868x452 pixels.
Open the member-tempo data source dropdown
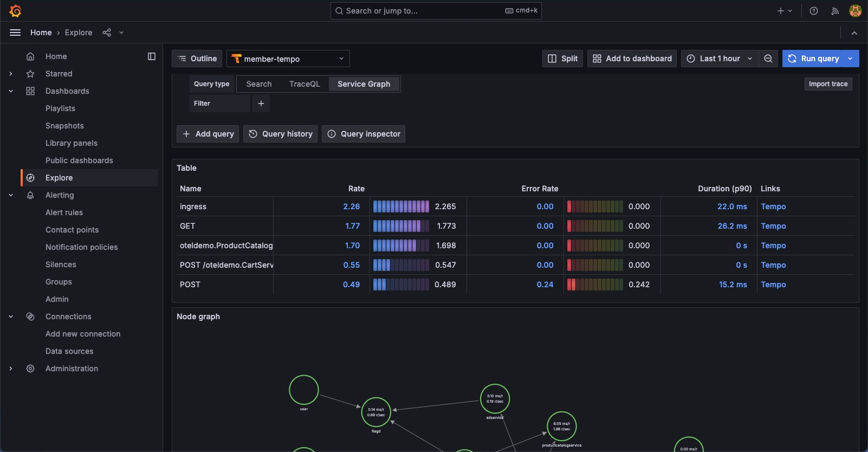(288, 59)
